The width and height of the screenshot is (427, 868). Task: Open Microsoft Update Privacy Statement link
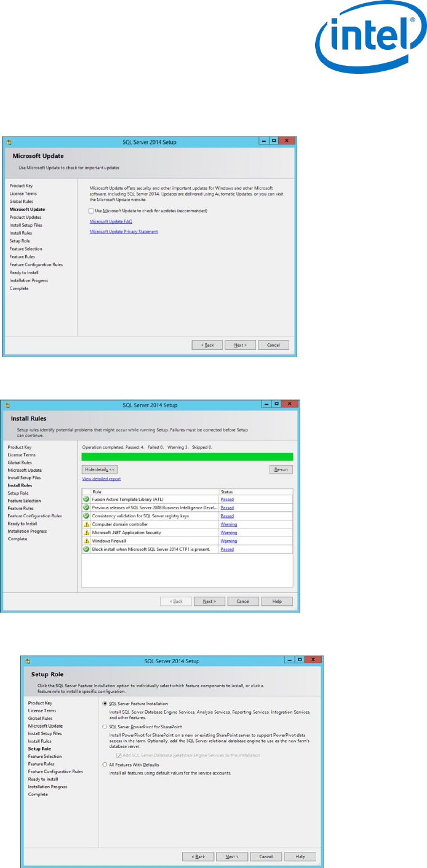pos(124,231)
